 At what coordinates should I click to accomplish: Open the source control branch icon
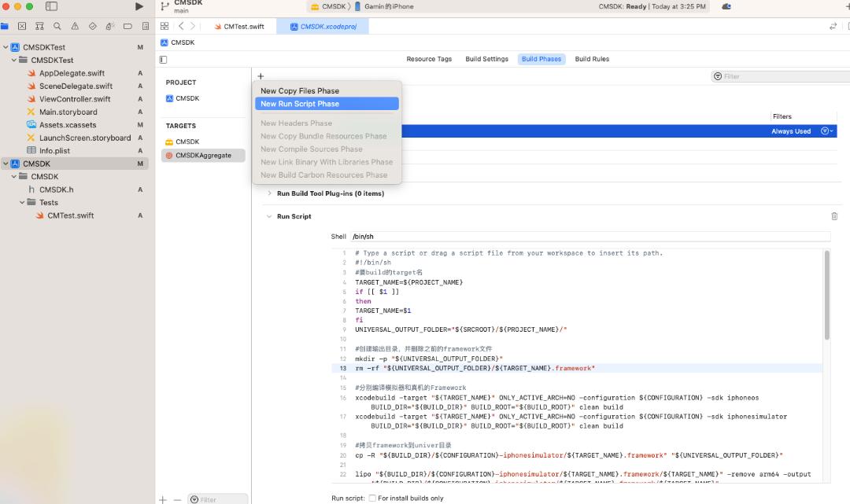(x=164, y=6)
